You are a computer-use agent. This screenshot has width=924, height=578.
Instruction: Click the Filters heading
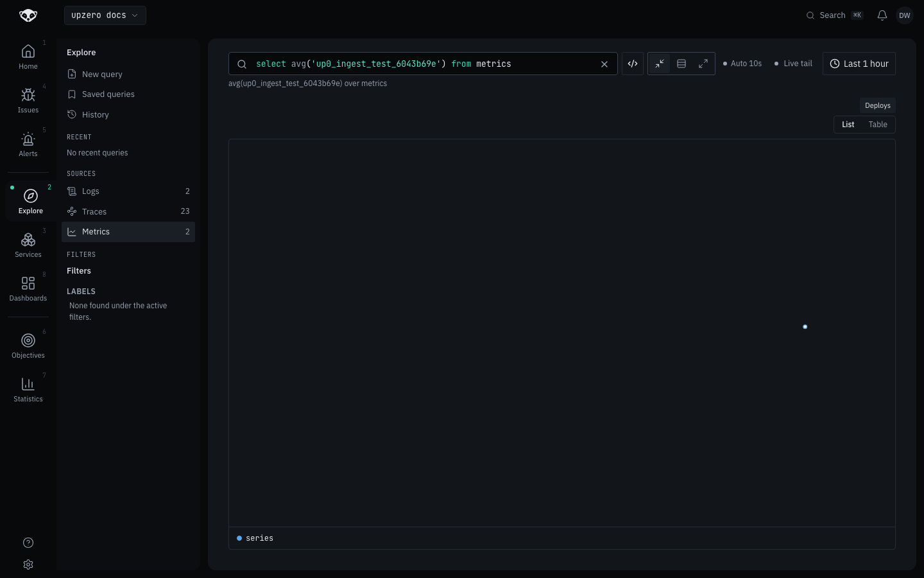tap(79, 271)
